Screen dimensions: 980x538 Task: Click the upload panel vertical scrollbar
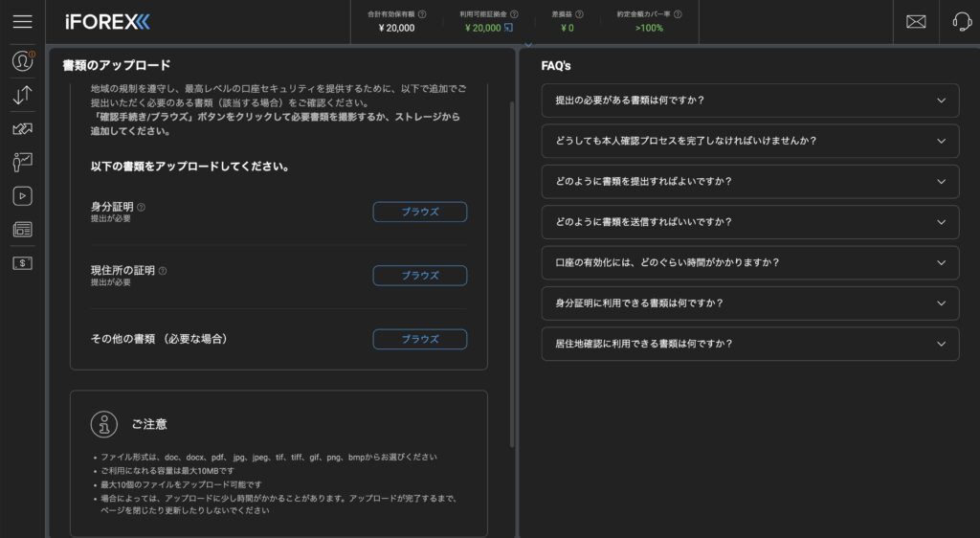(x=512, y=274)
